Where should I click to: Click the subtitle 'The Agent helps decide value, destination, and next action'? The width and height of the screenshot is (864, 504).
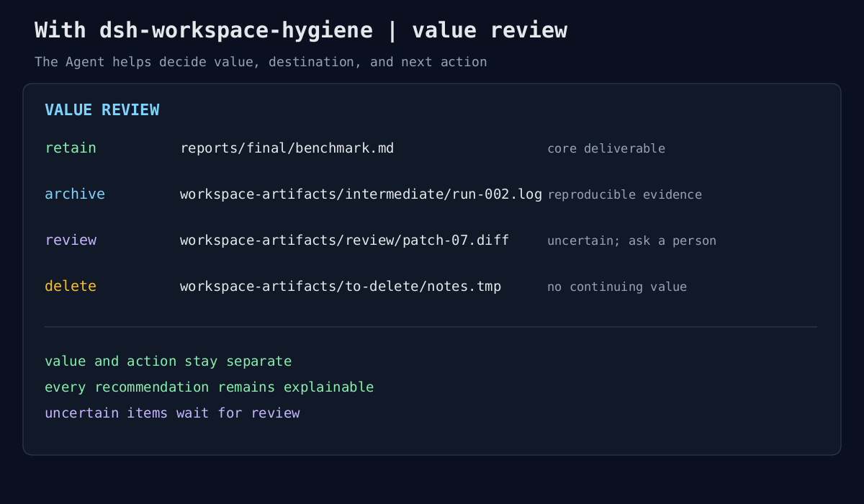[x=261, y=62]
